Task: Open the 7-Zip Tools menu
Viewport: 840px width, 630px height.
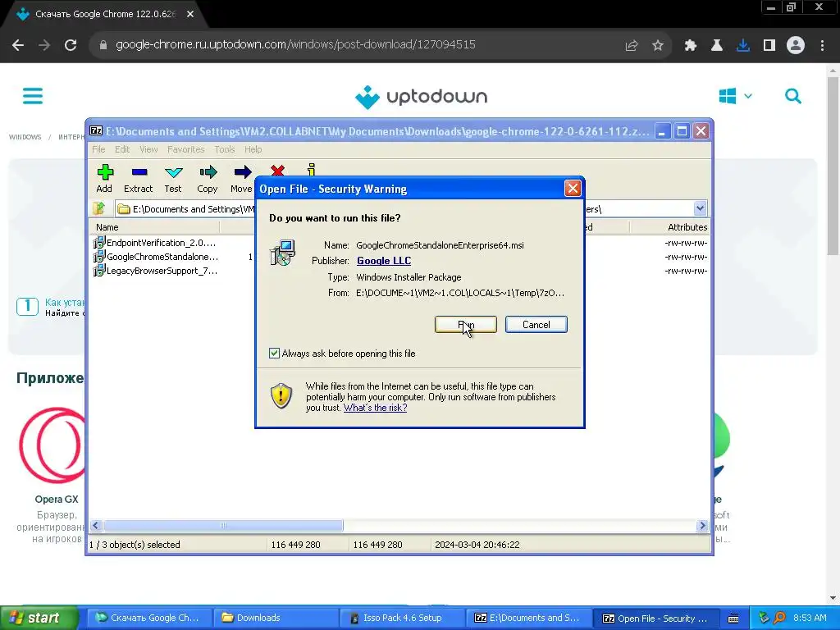Action: pos(225,149)
